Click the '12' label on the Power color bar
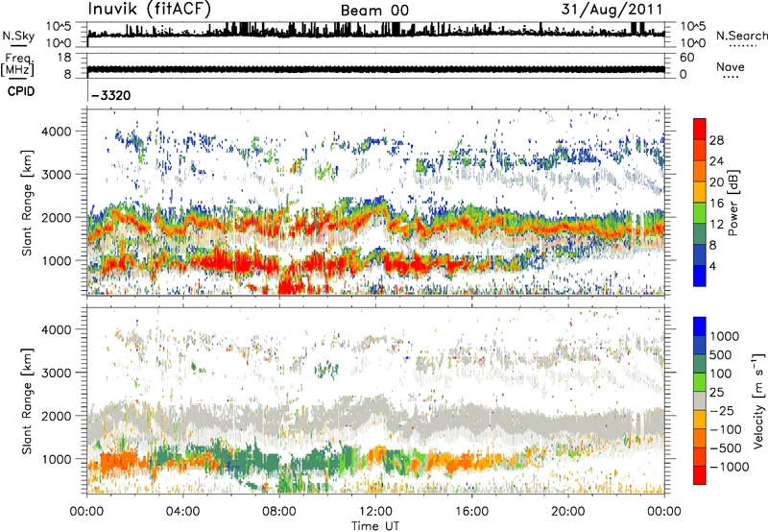This screenshot has height=532, width=768. [x=716, y=224]
